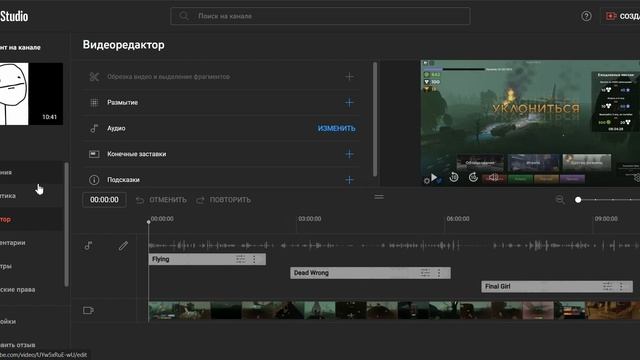This screenshot has width=640, height=360.
Task: Click the timeline zoom slider knob
Action: pos(578,200)
